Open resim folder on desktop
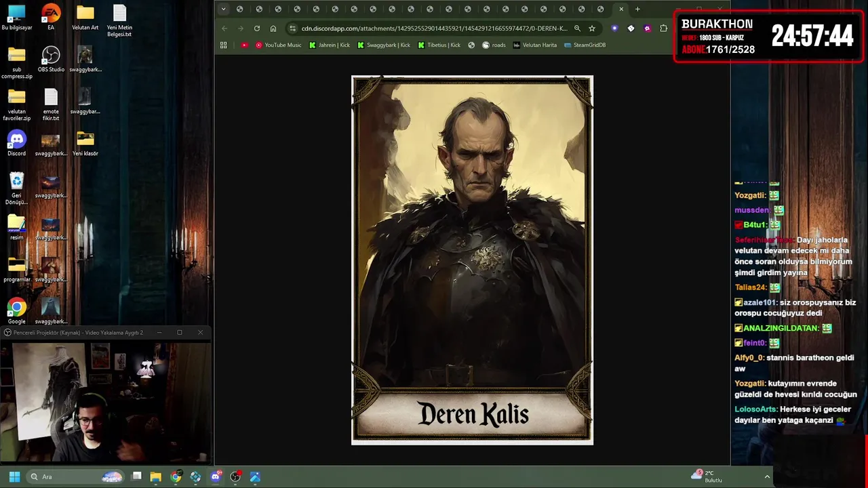 (16, 228)
